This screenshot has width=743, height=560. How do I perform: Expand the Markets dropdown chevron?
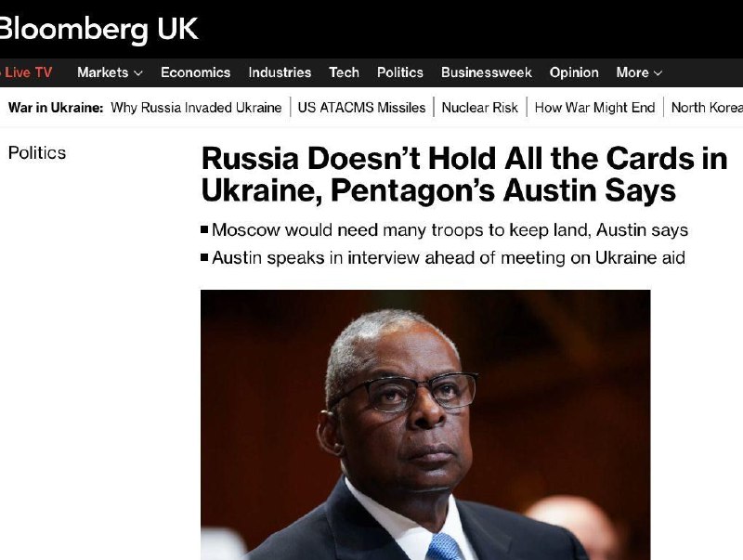click(138, 73)
